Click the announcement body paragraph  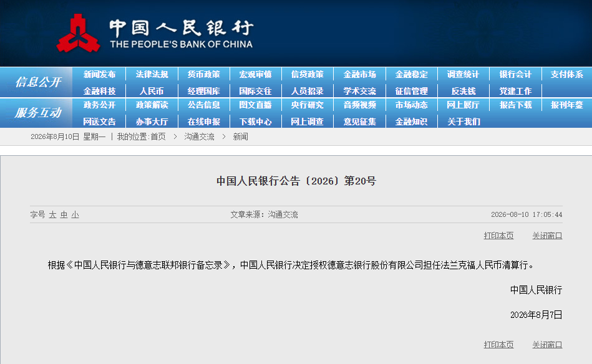291,265
